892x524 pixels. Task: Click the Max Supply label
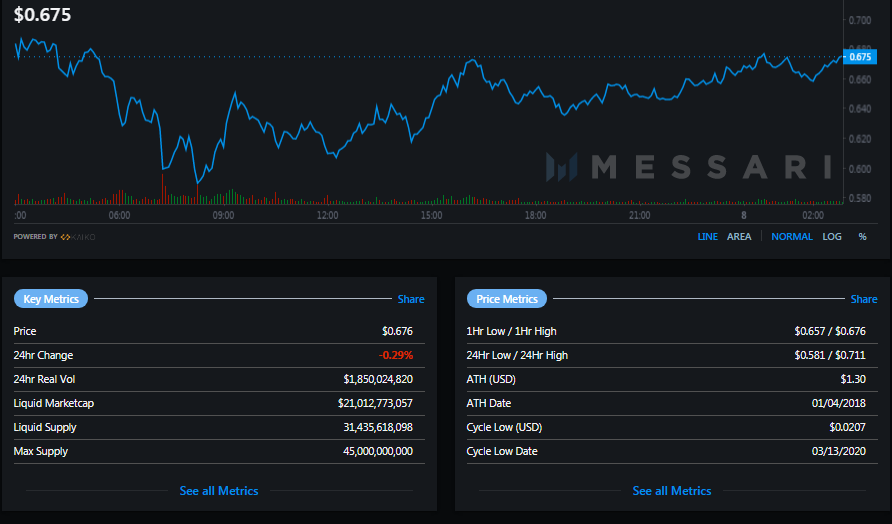40,451
